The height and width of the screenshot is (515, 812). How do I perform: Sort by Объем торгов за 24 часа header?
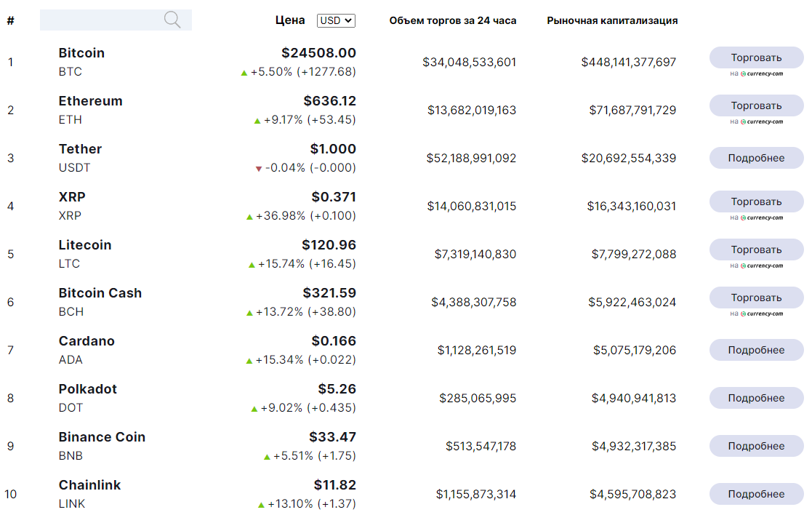pos(453,20)
